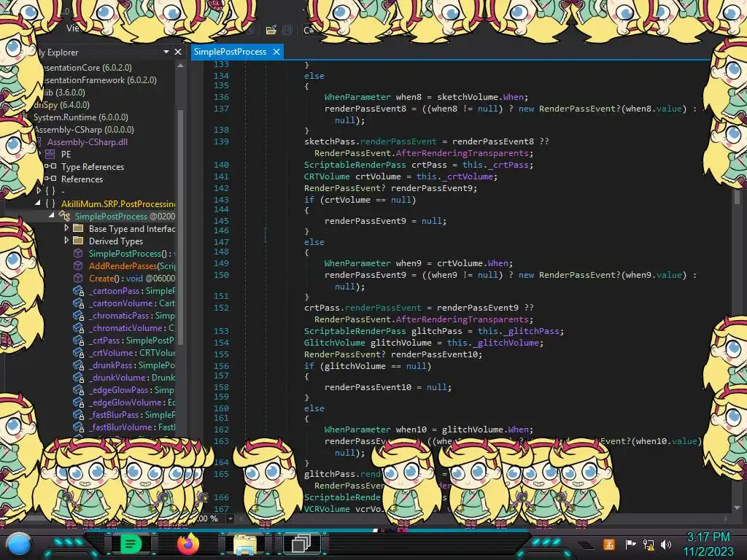Open the C# language dropdown in toolbar
The width and height of the screenshot is (747, 560).
[x=309, y=31]
